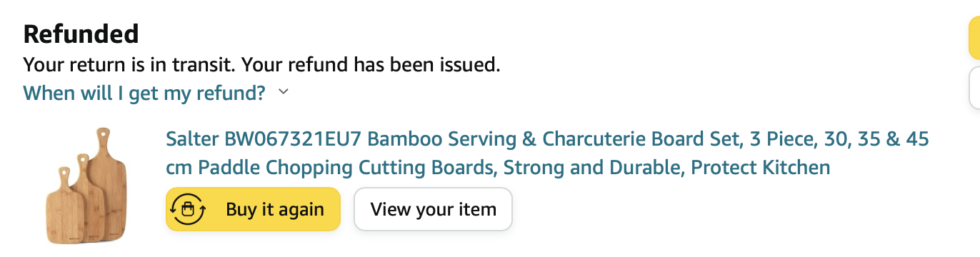Click the yellow Buy it again button

pyautogui.click(x=253, y=209)
